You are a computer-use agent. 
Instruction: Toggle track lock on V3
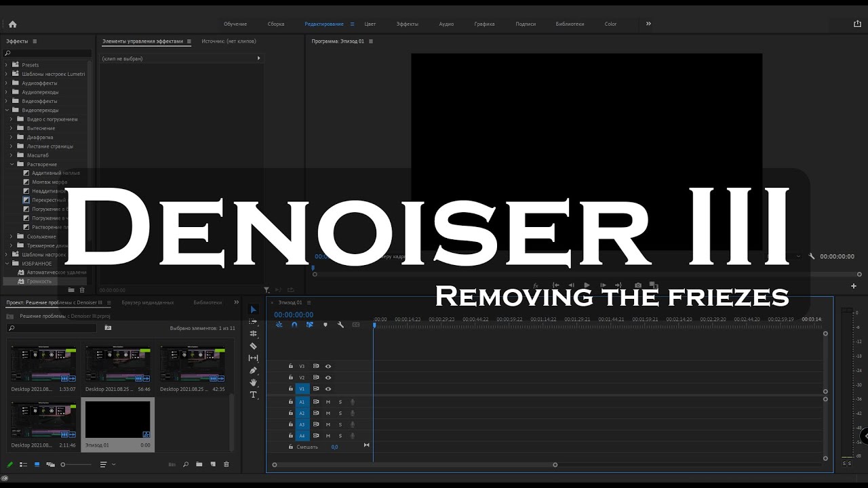pyautogui.click(x=291, y=366)
